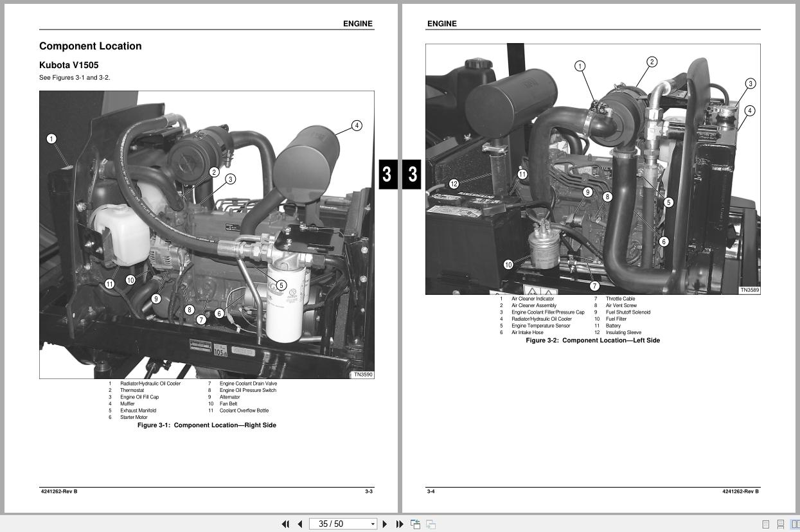The width and height of the screenshot is (800, 532).
Task: Click 'Engine Oil Fill Cap' legend entry
Action: coord(139,397)
